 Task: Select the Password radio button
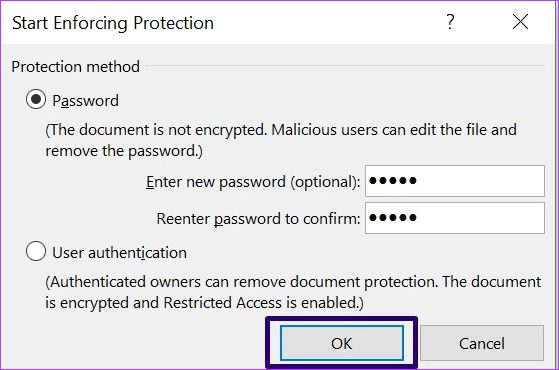(36, 99)
